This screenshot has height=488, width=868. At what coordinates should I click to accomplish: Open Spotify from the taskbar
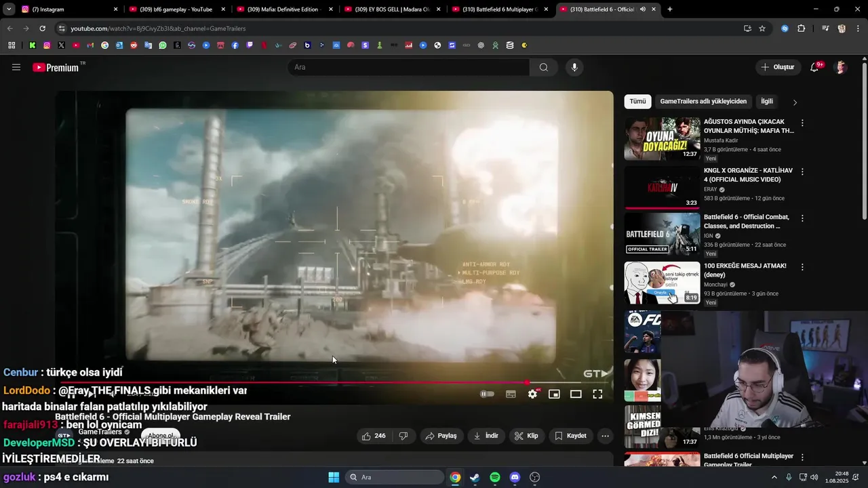point(495,477)
